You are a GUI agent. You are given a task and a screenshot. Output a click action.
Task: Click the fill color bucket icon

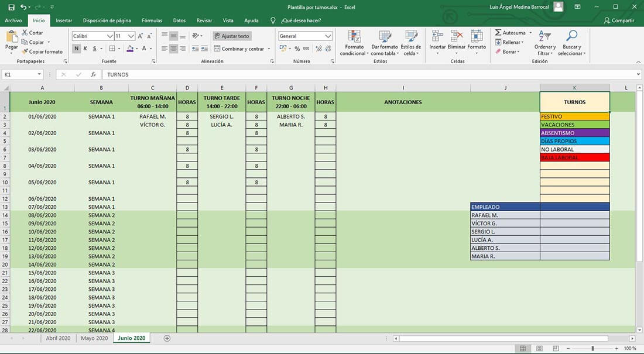(x=130, y=49)
